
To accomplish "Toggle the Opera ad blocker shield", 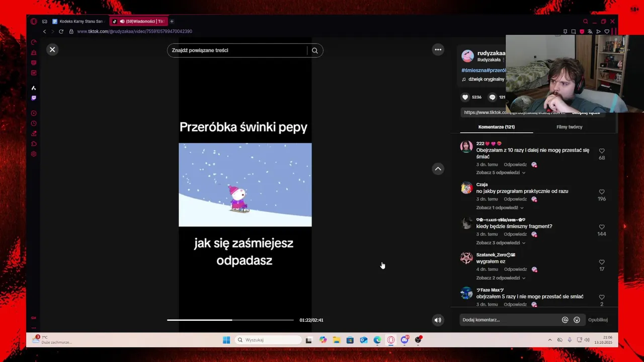I will pos(582,31).
